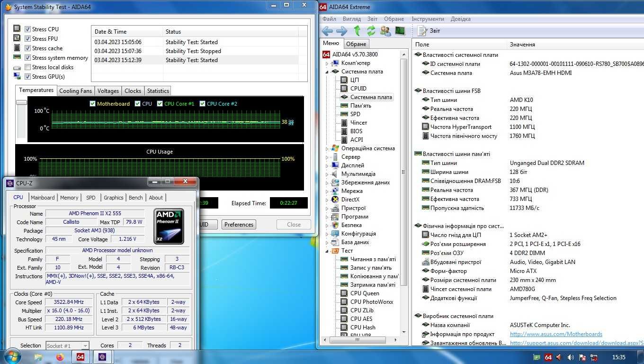Open the Mainboard tab in CPU-Z
Image resolution: width=644 pixels, height=364 pixels.
(43, 198)
